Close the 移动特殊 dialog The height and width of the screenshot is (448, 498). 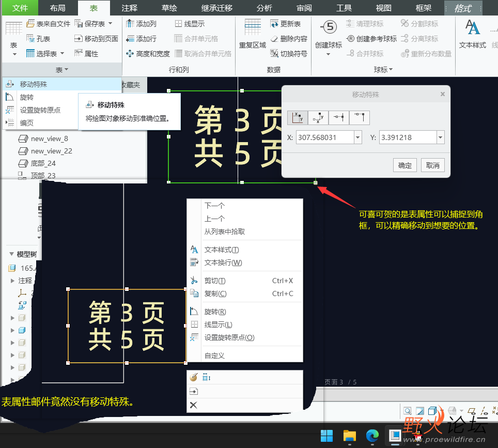(443, 94)
